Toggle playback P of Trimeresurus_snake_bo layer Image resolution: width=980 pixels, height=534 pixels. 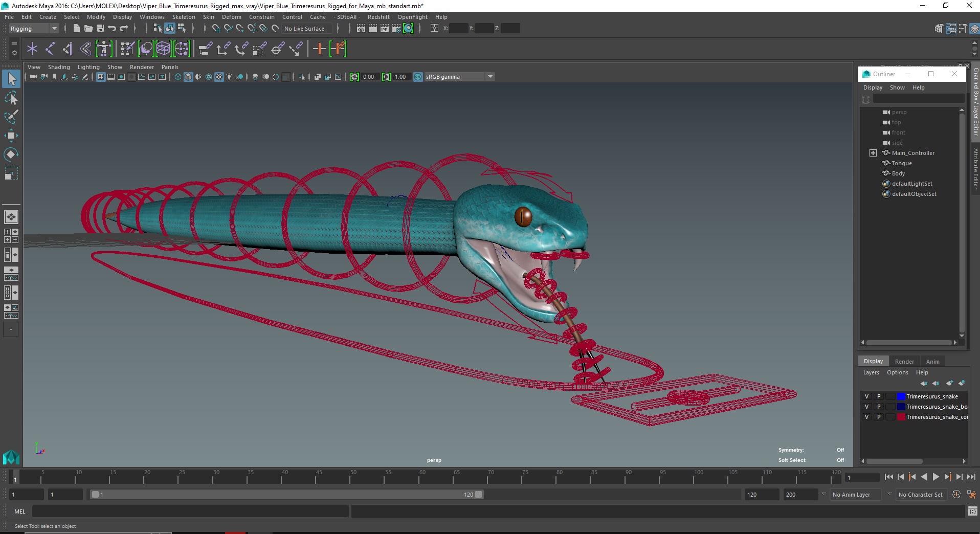[879, 407]
